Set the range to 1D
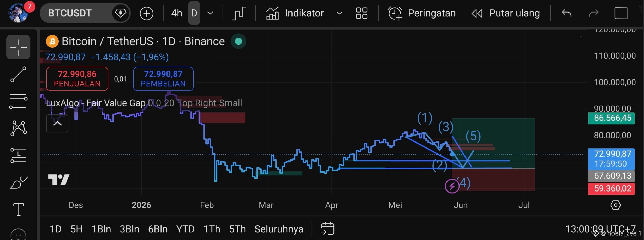This screenshot has height=240, width=644. pyautogui.click(x=56, y=229)
